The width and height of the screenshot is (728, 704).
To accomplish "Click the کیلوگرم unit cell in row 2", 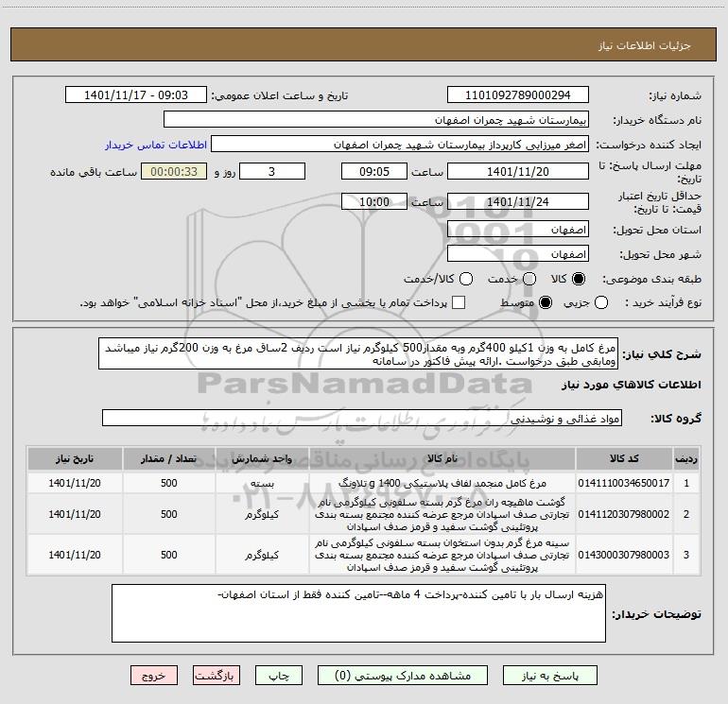I will pos(262,514).
